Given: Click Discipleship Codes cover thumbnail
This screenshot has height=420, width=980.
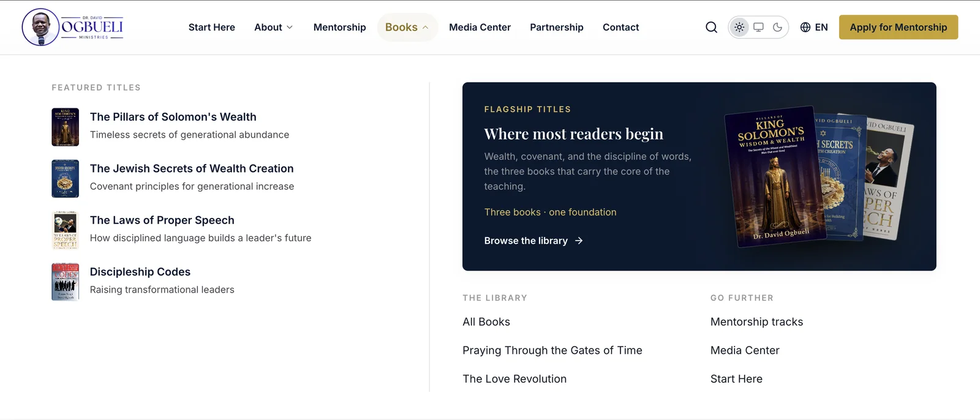Looking at the screenshot, I should 65,282.
